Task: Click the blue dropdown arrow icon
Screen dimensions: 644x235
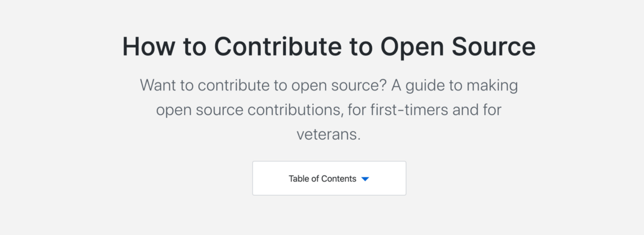Action: (x=365, y=179)
